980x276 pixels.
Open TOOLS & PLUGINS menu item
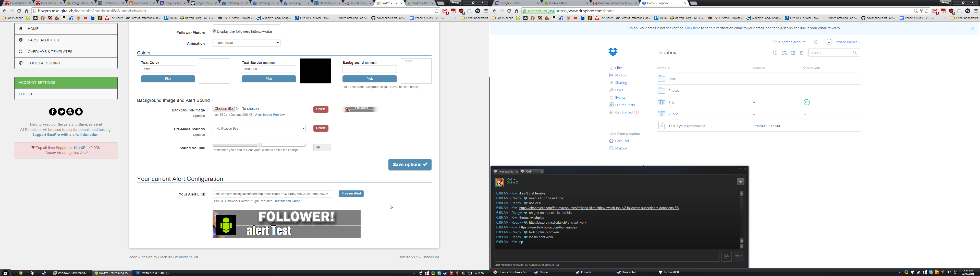pos(66,63)
